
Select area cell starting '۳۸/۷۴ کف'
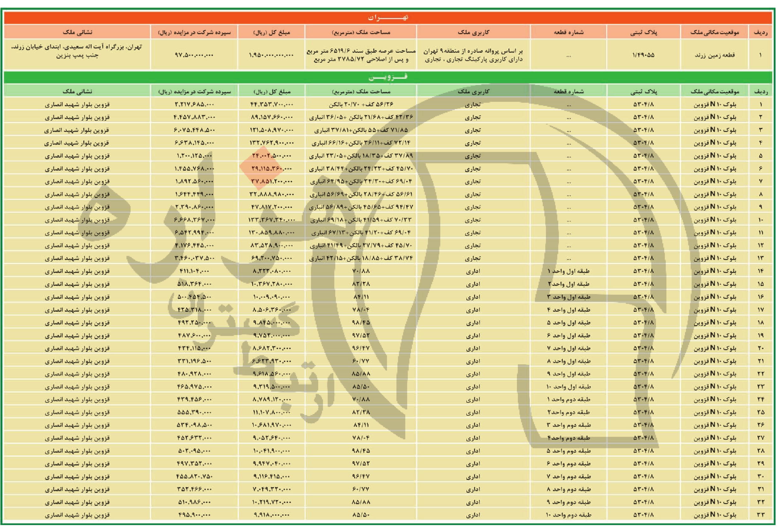(361, 258)
